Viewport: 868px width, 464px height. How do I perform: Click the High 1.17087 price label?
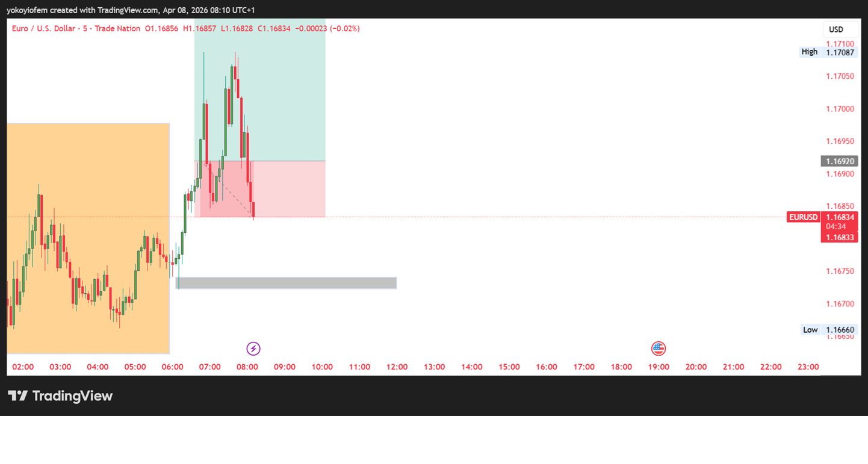tap(829, 52)
